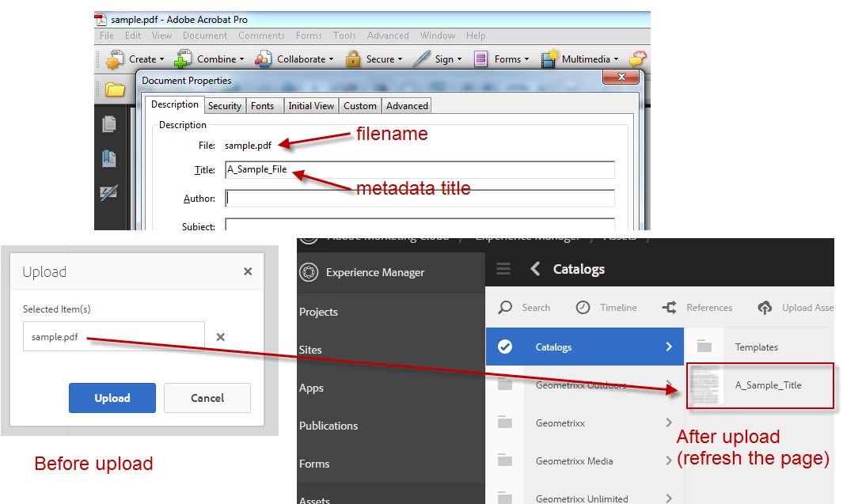This screenshot has width=843, height=504.
Task: Click the Combine files icon
Action: point(183,59)
